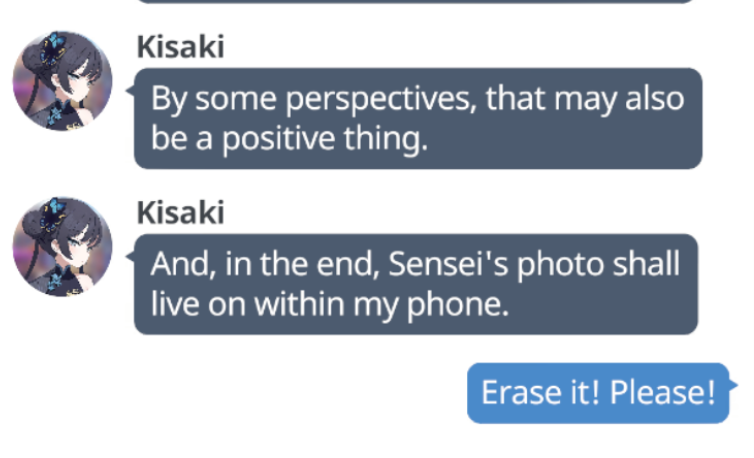Click the words "live on within" in the message
This screenshot has width=754, height=458.
pyautogui.click(x=248, y=305)
